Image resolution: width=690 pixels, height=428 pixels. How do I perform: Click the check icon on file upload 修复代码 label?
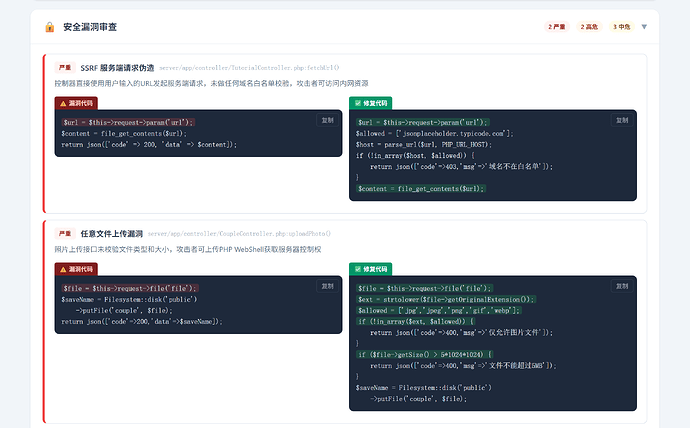(x=358, y=269)
